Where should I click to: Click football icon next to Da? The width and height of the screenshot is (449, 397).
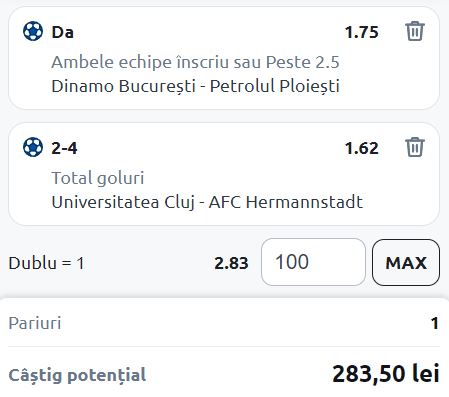33,31
